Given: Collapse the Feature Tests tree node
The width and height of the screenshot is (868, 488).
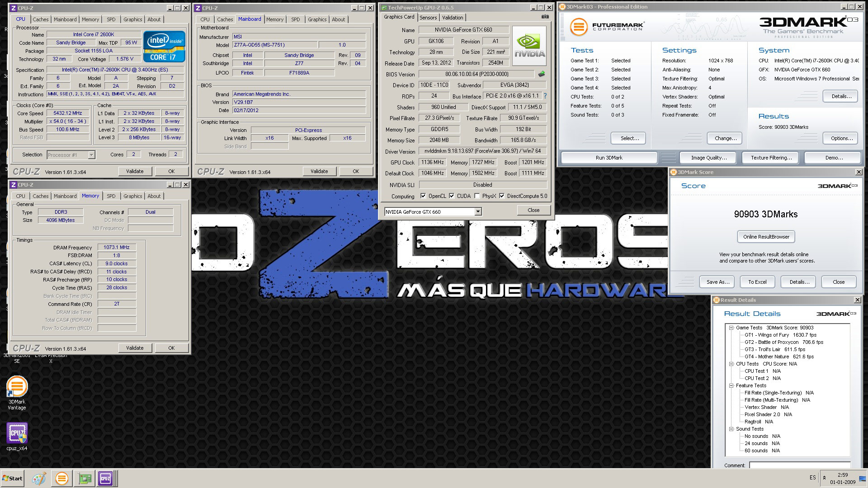Looking at the screenshot, I should (731, 385).
